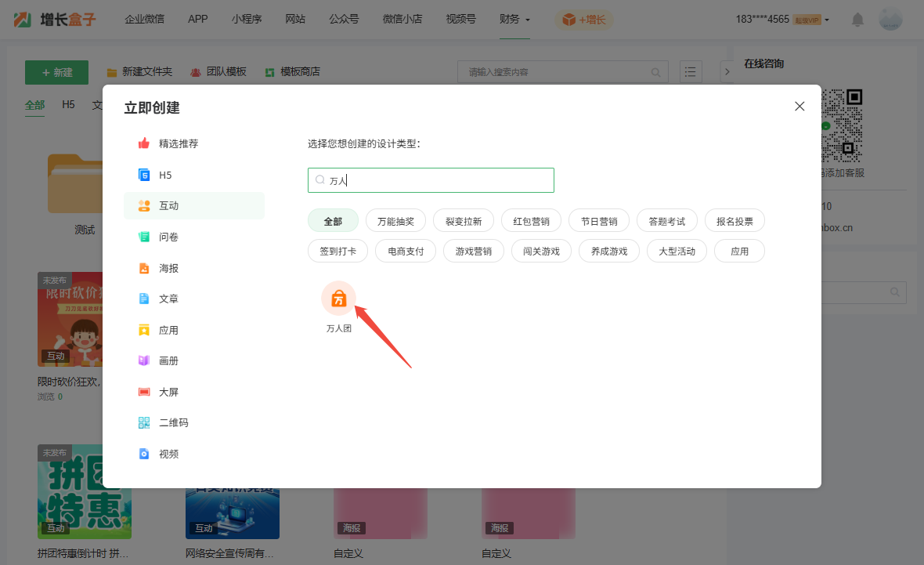Viewport: 924px width, 565px height.
Task: Open the H5 design type
Action: (x=164, y=175)
